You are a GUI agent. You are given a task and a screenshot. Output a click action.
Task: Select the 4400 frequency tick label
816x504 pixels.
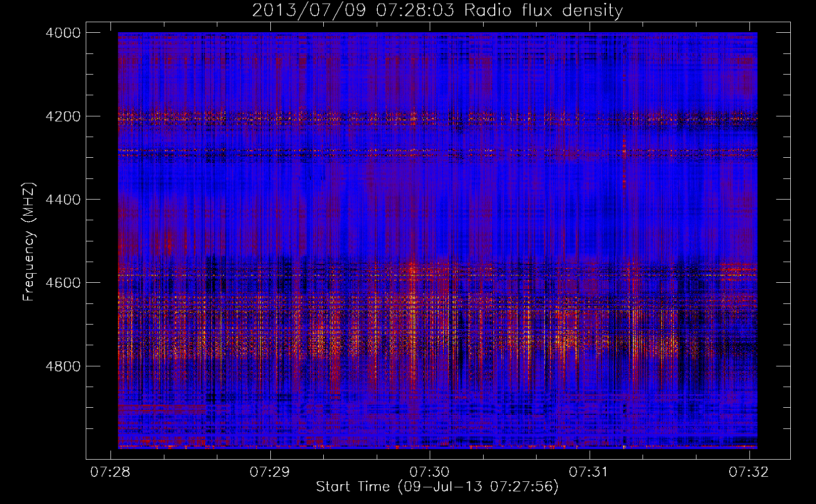pos(63,200)
